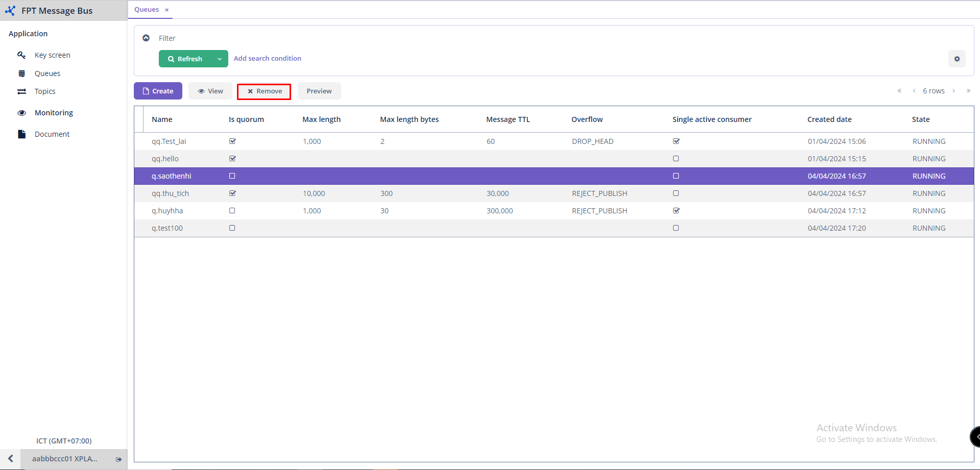980x470 pixels.
Task: Collapse the left sidebar with arrow
Action: click(x=10, y=459)
